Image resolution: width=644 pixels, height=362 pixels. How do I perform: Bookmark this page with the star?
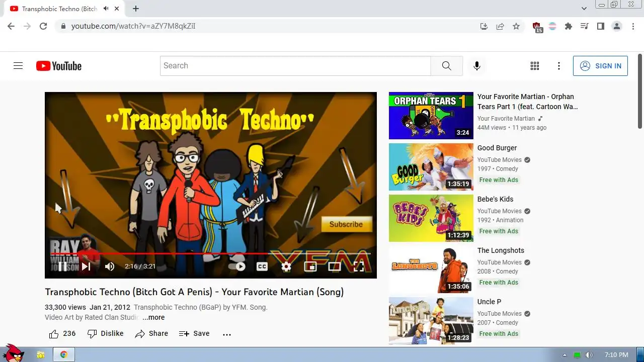pos(516,26)
